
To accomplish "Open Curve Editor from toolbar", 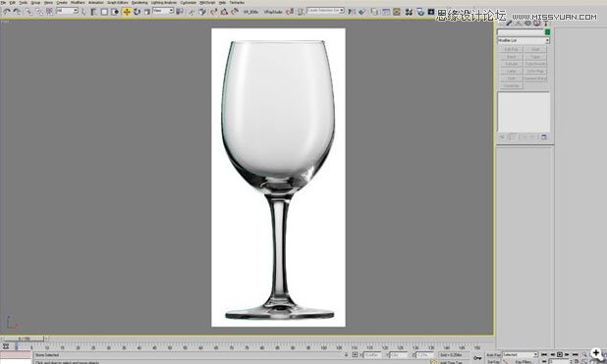I will (386, 12).
